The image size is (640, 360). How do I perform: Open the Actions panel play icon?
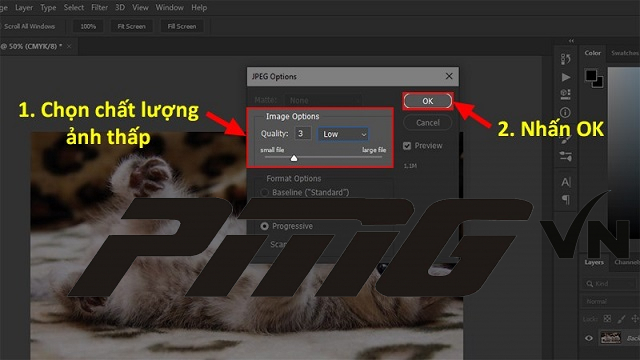566,77
